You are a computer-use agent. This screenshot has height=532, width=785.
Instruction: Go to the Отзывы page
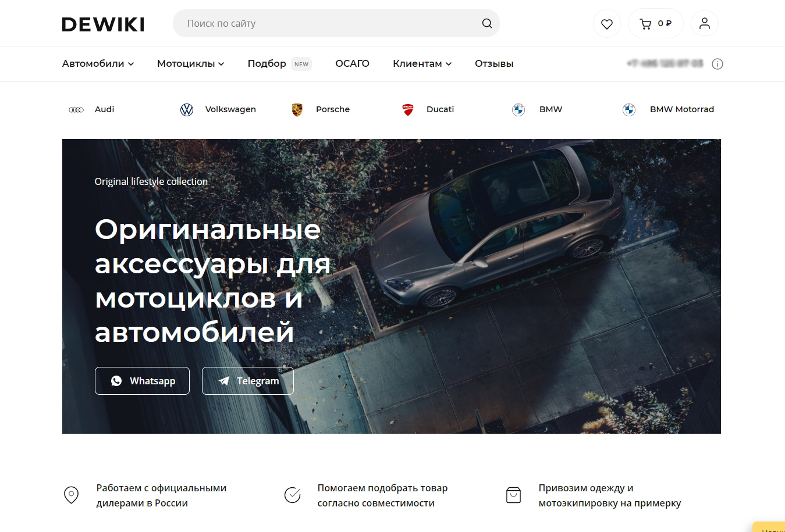point(494,64)
